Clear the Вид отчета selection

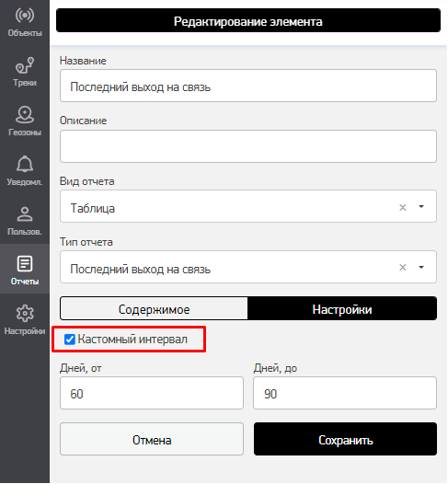[x=403, y=207]
